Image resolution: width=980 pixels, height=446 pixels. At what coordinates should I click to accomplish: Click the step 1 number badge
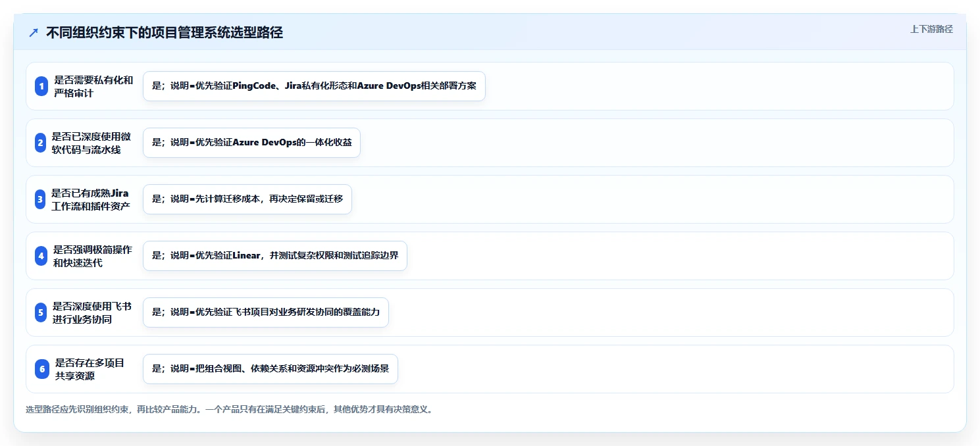pyautogui.click(x=41, y=86)
